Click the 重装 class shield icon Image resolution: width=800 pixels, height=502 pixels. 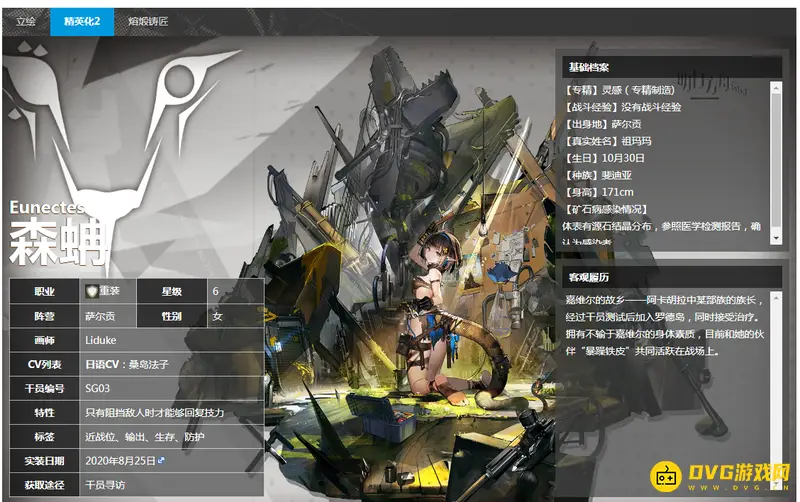91,291
